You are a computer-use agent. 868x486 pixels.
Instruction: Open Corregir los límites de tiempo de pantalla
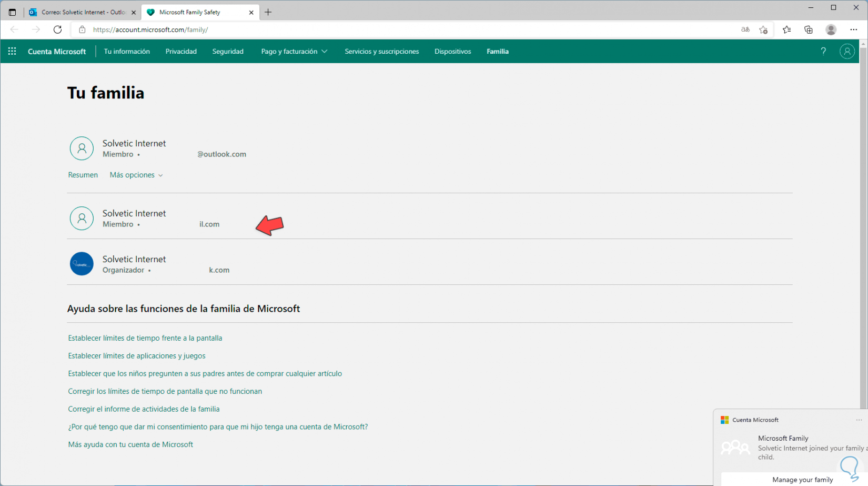point(165,391)
